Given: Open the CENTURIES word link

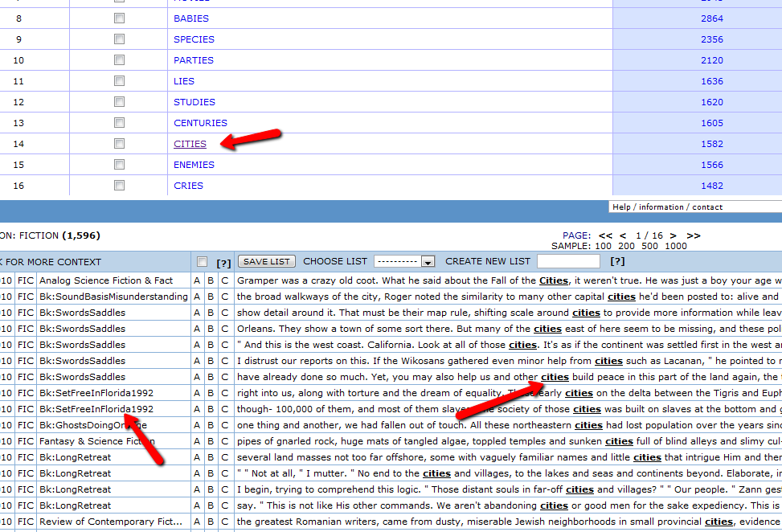Looking at the screenshot, I should tap(200, 123).
